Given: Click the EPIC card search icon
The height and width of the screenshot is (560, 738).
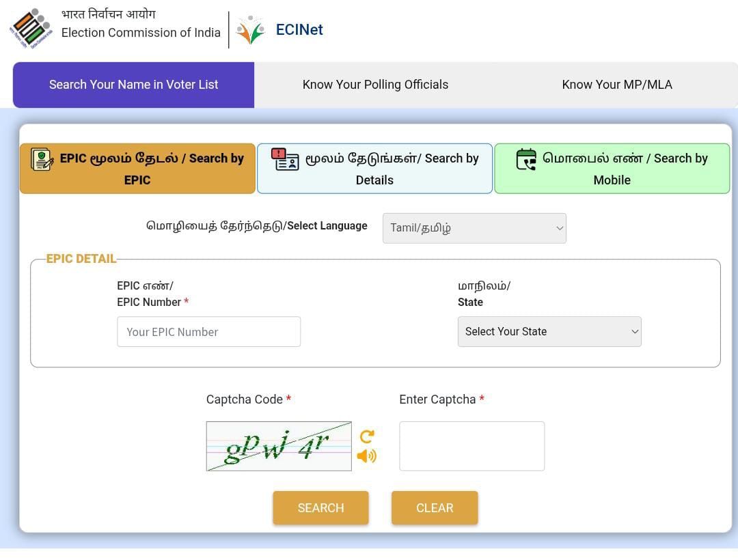Looking at the screenshot, I should point(42,159).
